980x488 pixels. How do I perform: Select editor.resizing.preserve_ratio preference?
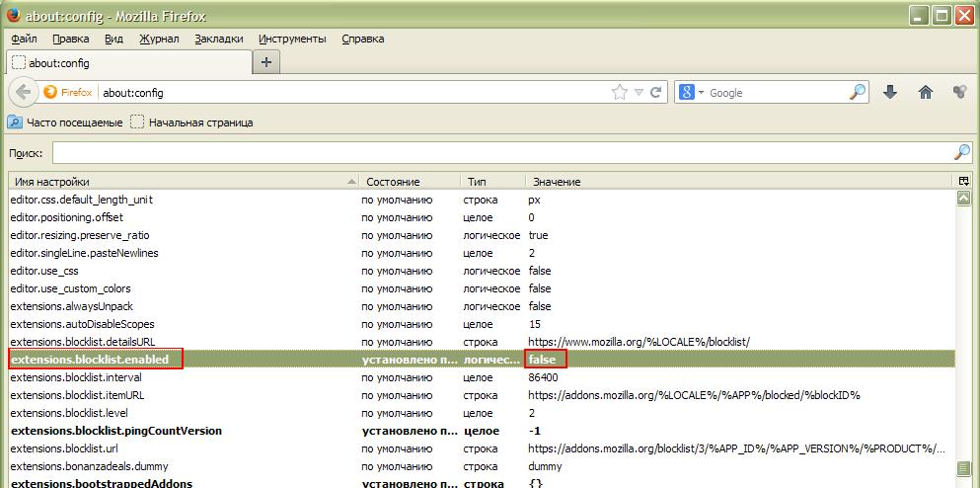click(482, 235)
